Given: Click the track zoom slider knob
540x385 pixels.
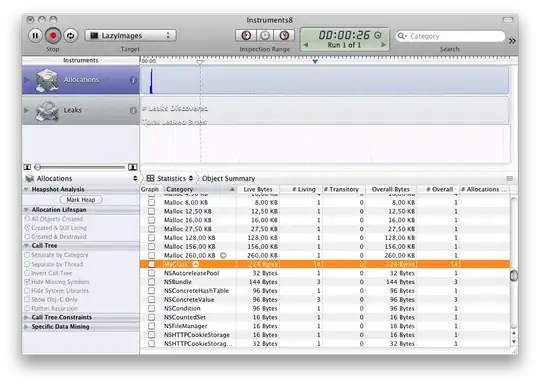Looking at the screenshot, I should [x=38, y=167].
